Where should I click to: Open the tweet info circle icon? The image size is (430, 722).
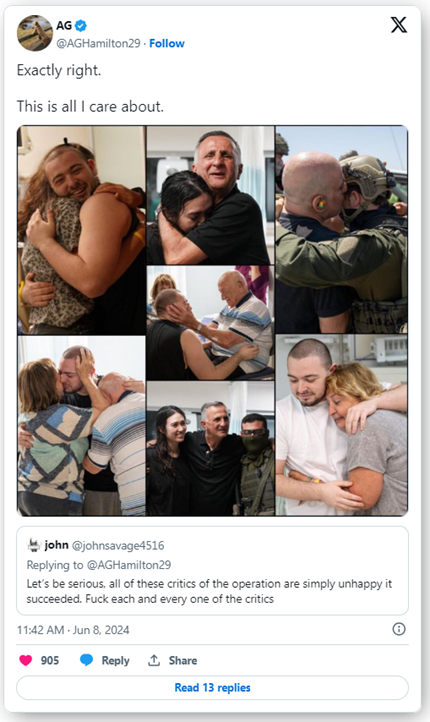tap(399, 629)
